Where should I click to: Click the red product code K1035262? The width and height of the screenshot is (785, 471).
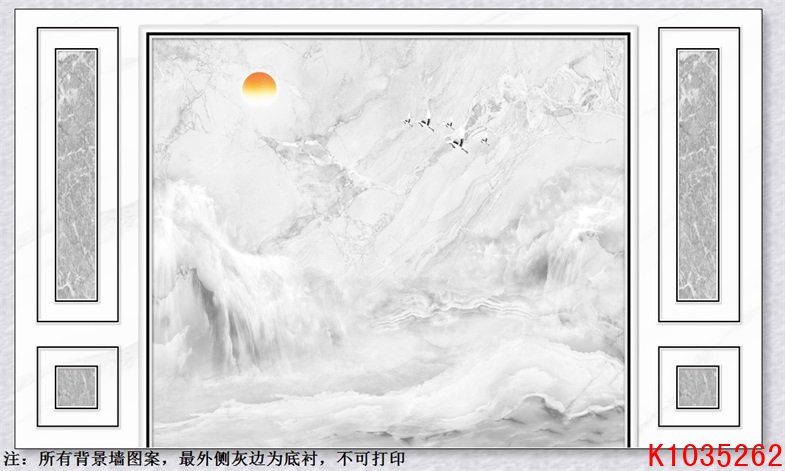[x=715, y=456]
